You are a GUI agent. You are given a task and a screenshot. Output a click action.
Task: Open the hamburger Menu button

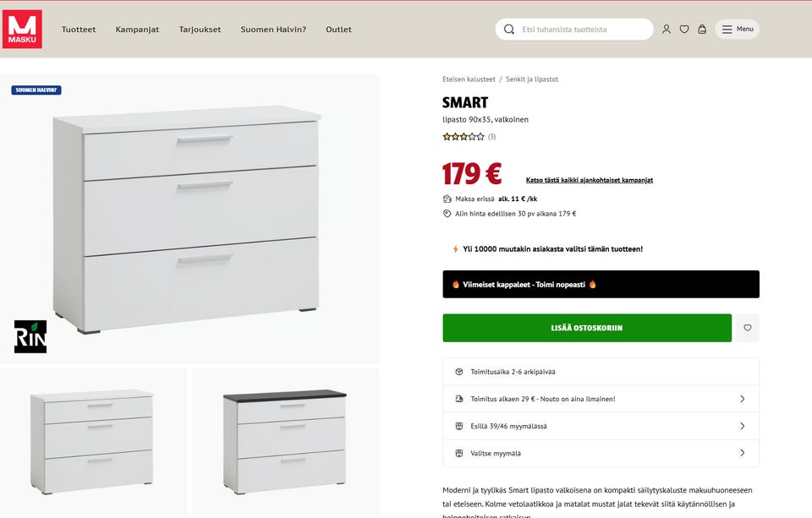[x=737, y=30]
